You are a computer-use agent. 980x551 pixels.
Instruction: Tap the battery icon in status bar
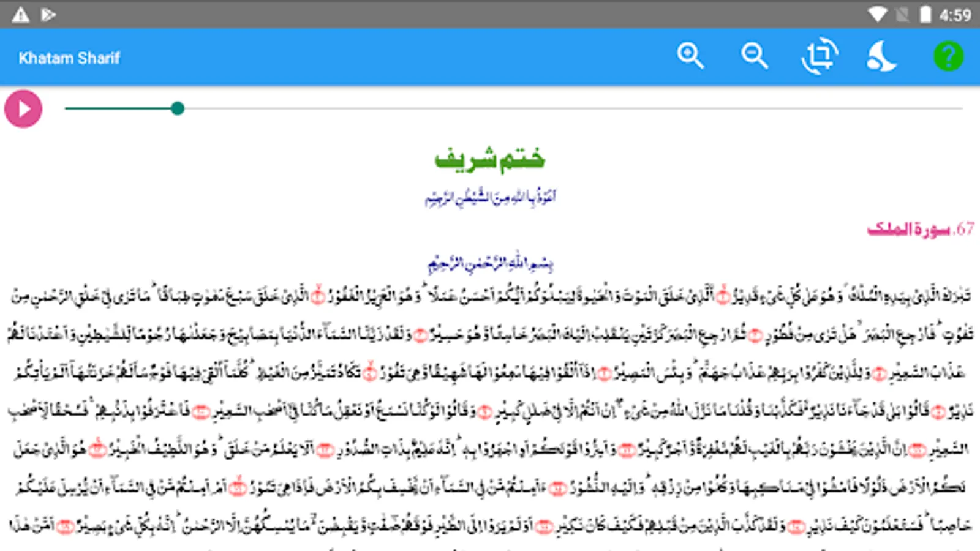point(925,15)
